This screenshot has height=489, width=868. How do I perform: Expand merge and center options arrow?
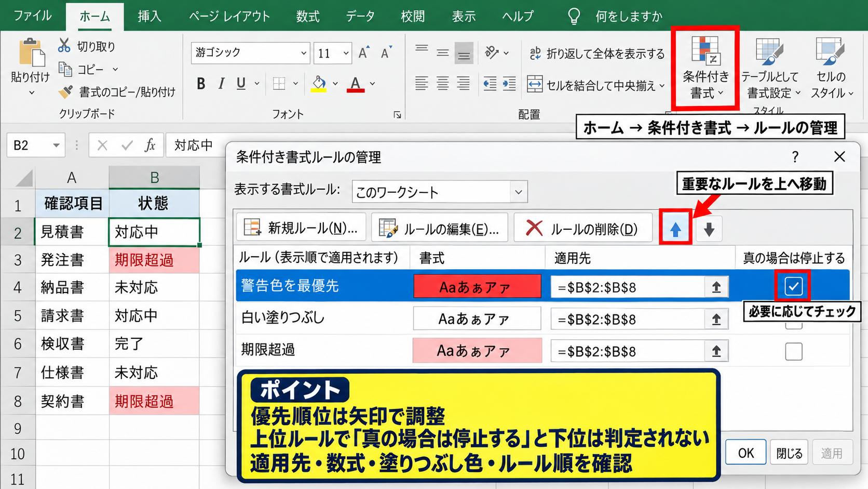point(661,86)
